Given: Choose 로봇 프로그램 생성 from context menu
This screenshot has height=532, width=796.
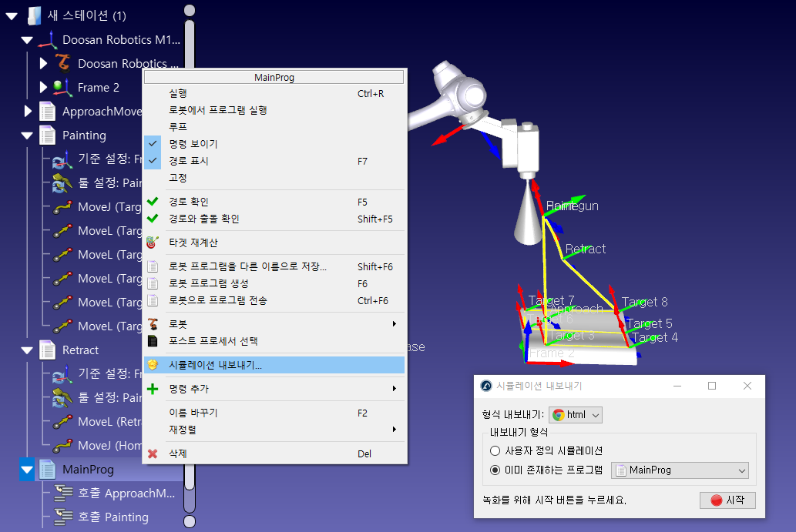Looking at the screenshot, I should tap(208, 283).
